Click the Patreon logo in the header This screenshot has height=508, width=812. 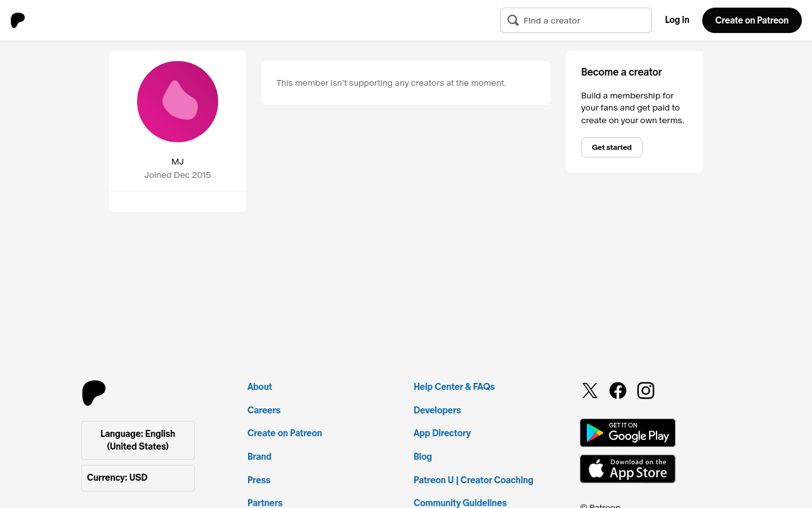(18, 20)
